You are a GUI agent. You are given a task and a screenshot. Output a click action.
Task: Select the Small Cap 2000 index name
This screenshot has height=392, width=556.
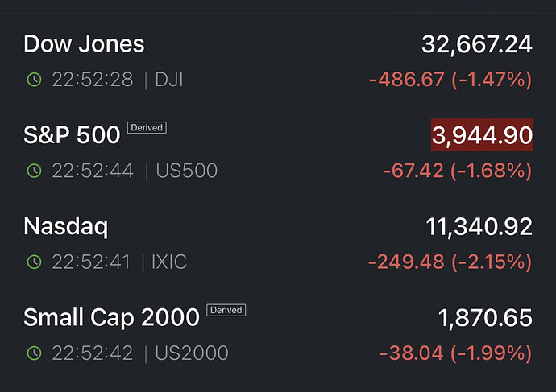pyautogui.click(x=111, y=317)
